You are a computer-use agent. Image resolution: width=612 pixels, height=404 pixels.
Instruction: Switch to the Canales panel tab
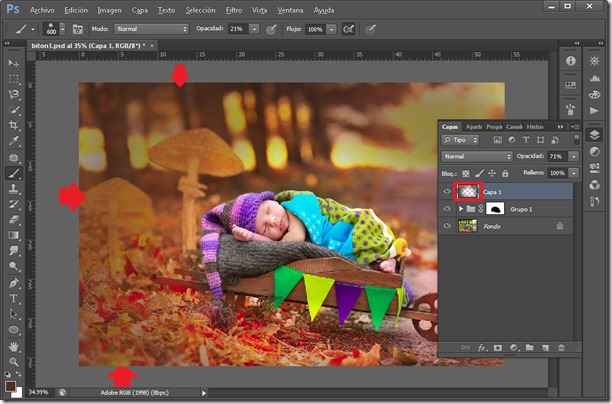[x=514, y=127]
